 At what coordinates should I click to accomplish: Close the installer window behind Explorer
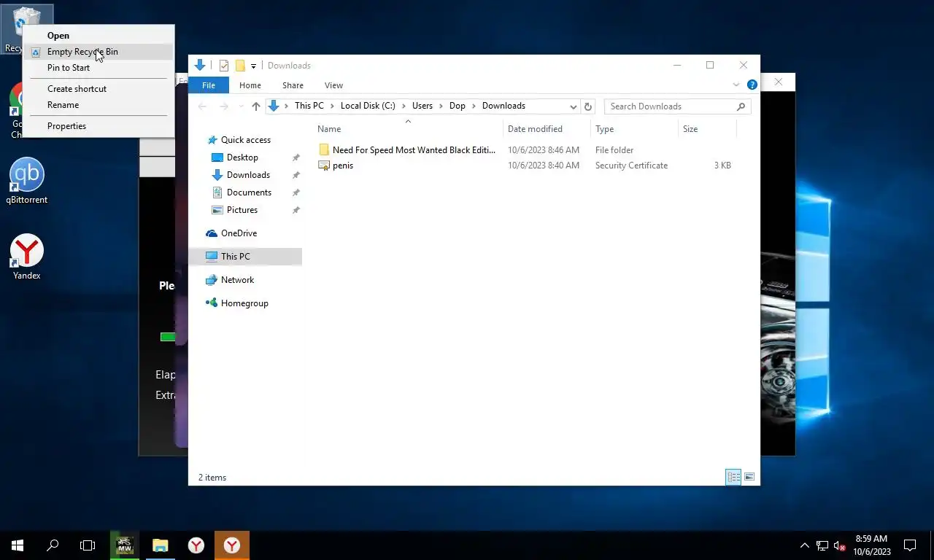click(x=779, y=82)
